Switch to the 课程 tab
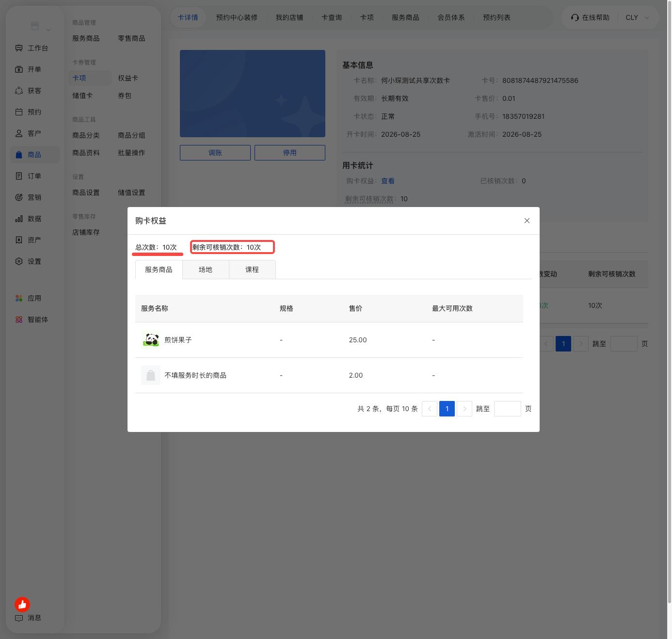672x639 pixels. tap(252, 270)
